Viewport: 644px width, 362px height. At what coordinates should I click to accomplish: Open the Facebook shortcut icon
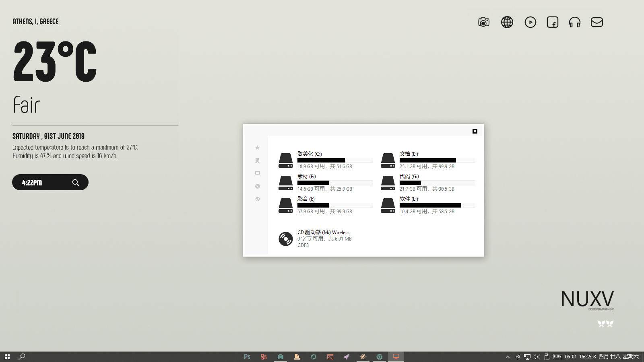tap(552, 22)
